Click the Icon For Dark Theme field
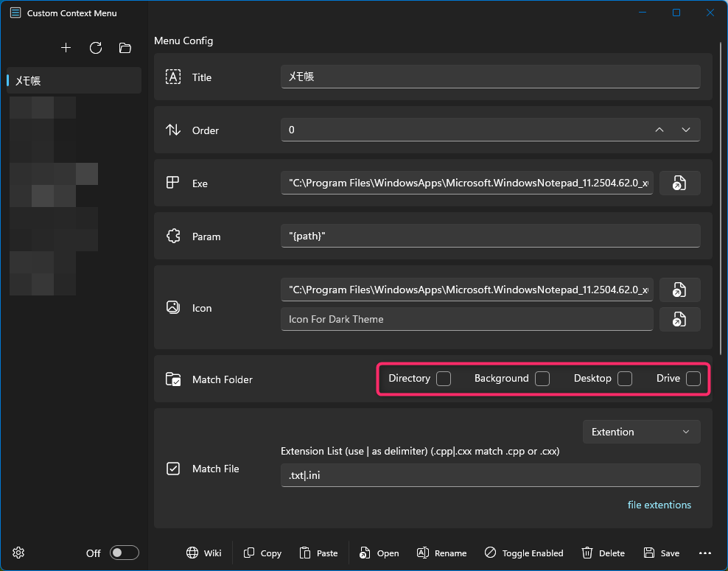 [x=466, y=319]
